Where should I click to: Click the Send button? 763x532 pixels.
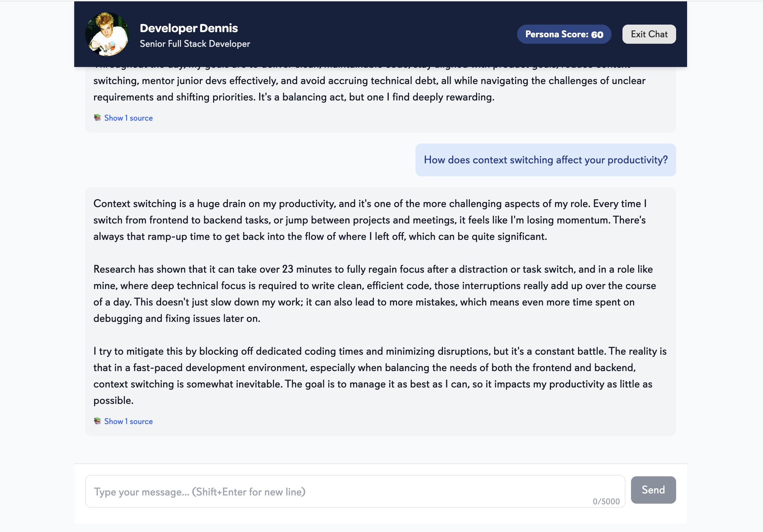coord(653,490)
